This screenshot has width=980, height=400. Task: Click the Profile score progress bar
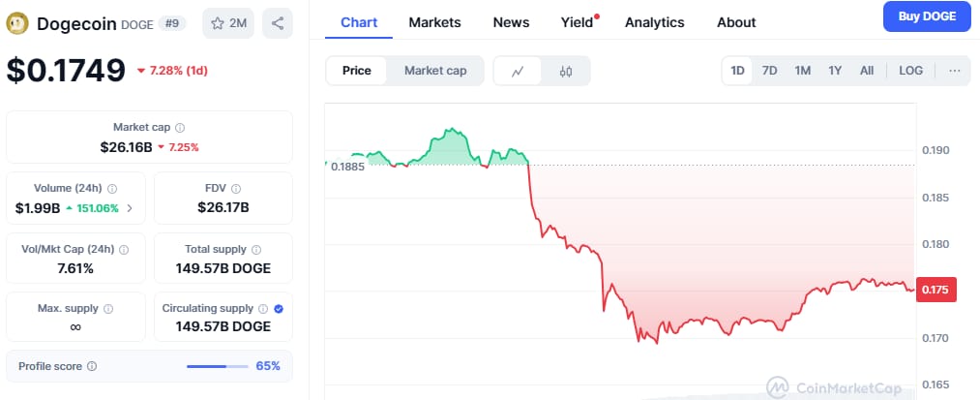click(218, 366)
